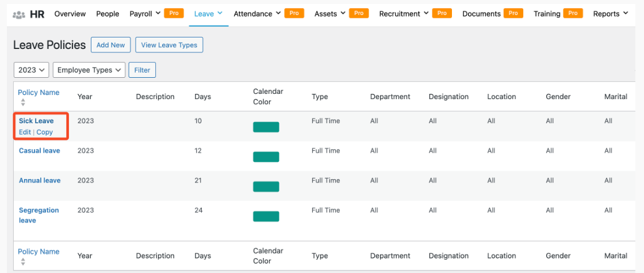The width and height of the screenshot is (644, 273).
Task: Edit the Sick Leave policy
Action: click(25, 132)
